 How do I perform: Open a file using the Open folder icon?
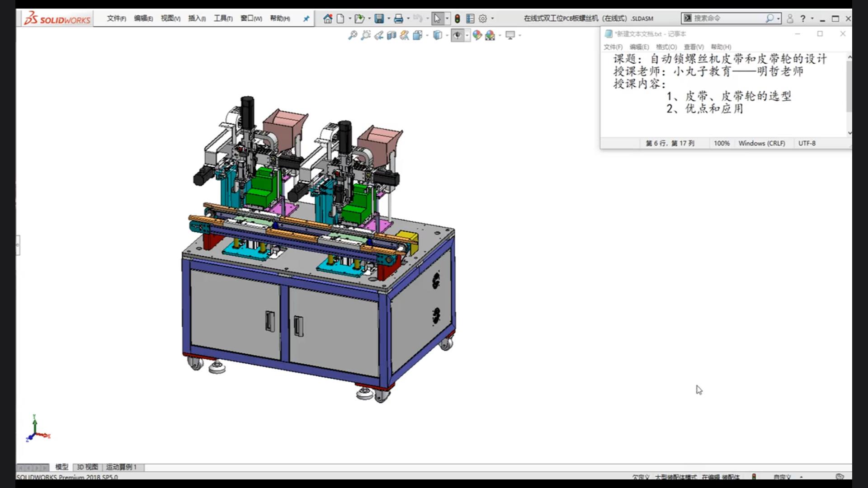pyautogui.click(x=359, y=19)
